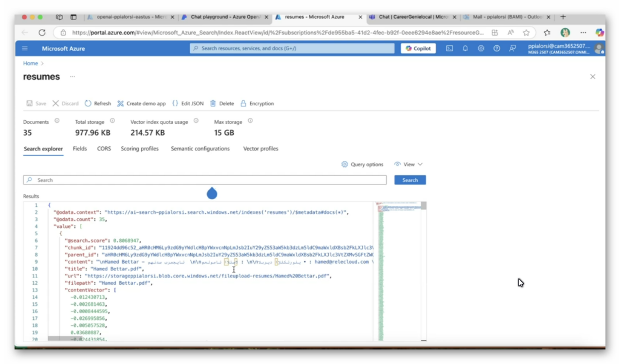Reload the page with browser refresh

coord(42,33)
